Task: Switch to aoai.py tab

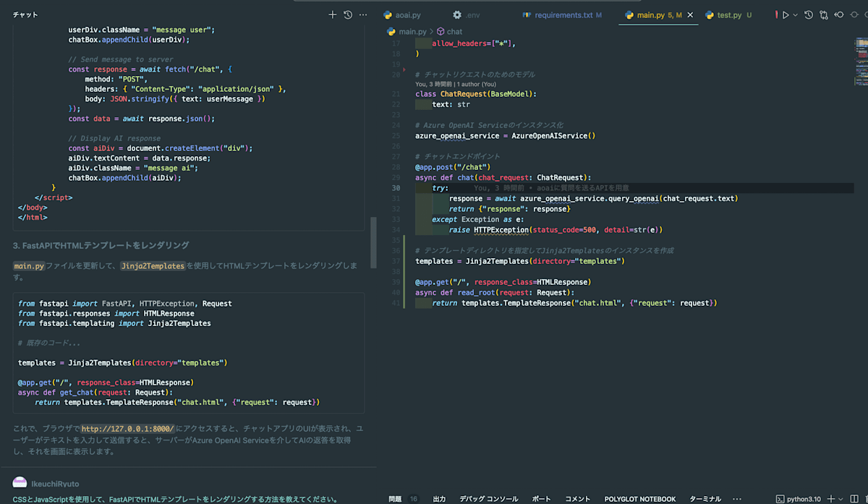Action: click(x=402, y=14)
